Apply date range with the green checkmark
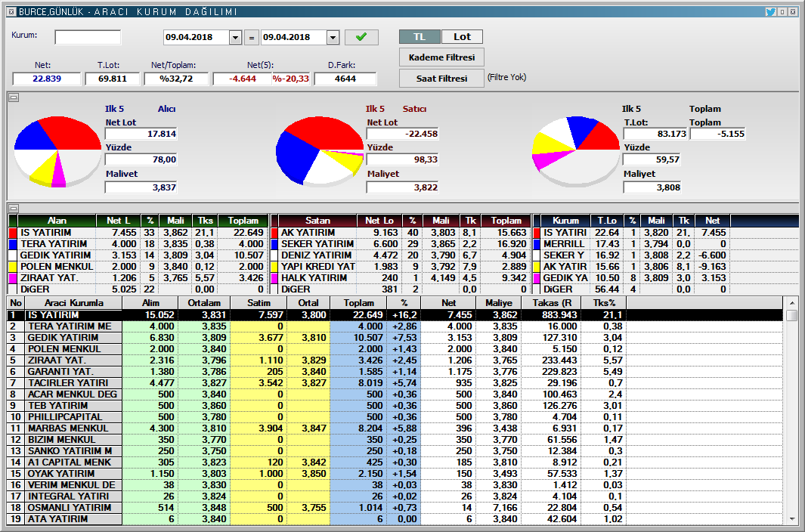The width and height of the screenshot is (805, 532). [x=361, y=37]
